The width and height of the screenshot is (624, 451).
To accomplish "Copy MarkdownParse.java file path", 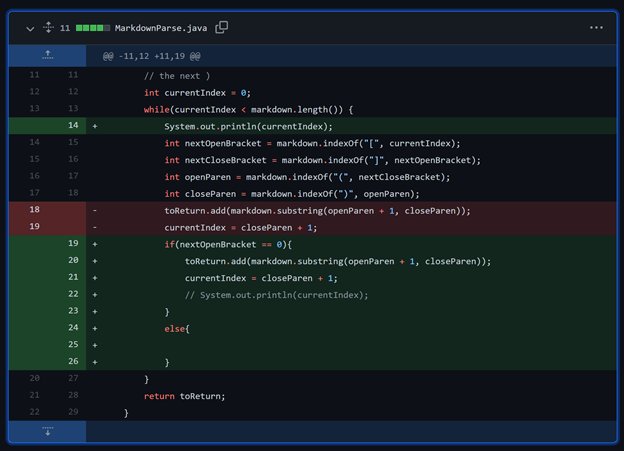I will pyautogui.click(x=221, y=27).
